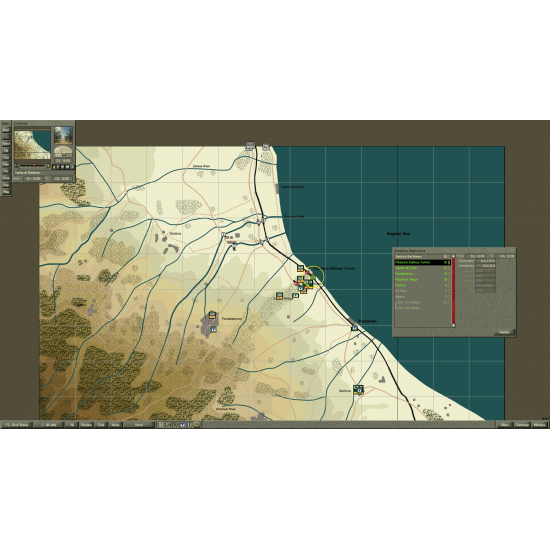The width and height of the screenshot is (550, 550).
Task: Open the Menu button at bottom right
Action: (x=504, y=425)
